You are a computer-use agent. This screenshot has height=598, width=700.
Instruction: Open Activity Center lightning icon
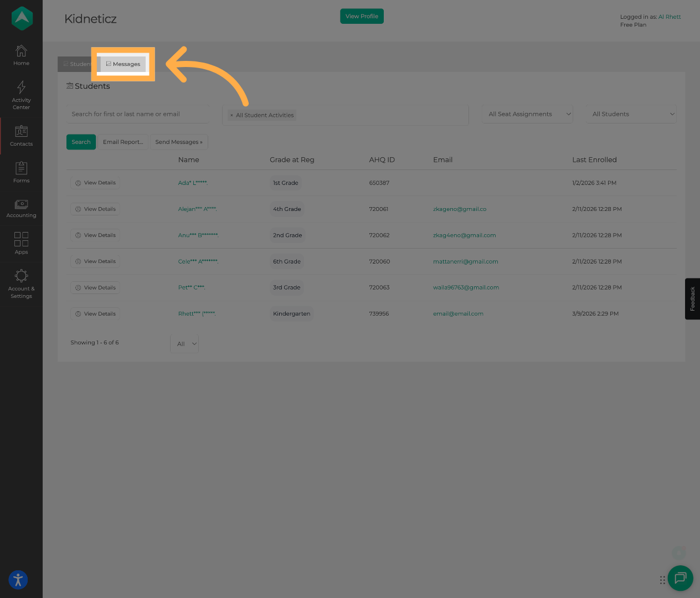click(x=21, y=94)
